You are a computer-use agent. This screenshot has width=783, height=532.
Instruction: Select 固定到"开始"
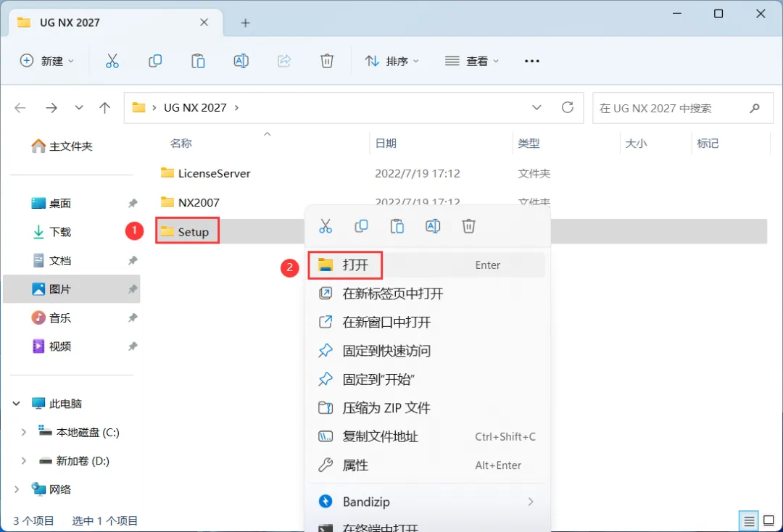426,379
